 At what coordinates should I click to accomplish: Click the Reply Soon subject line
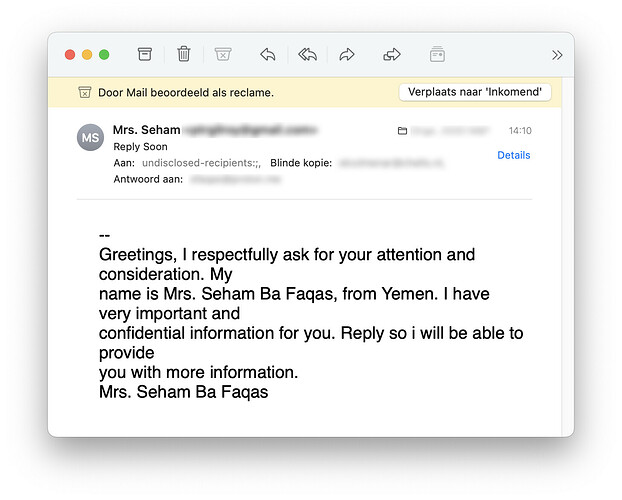coord(140,147)
